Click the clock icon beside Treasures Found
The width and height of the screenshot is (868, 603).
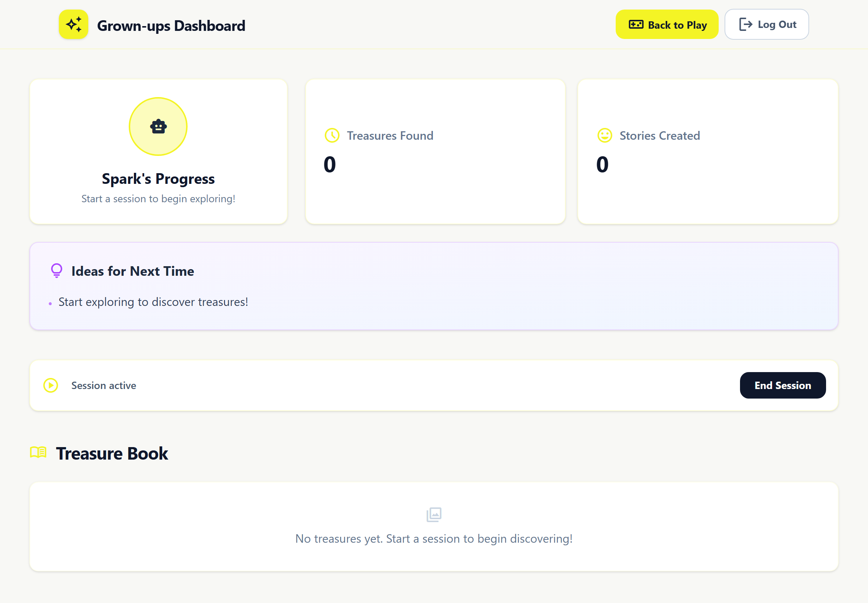332,136
